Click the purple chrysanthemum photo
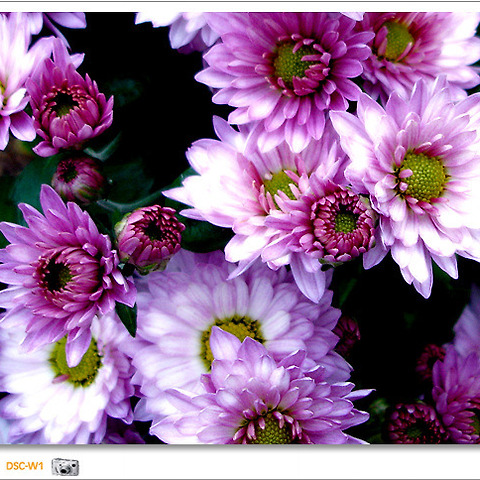The width and height of the screenshot is (480, 480). click(240, 228)
